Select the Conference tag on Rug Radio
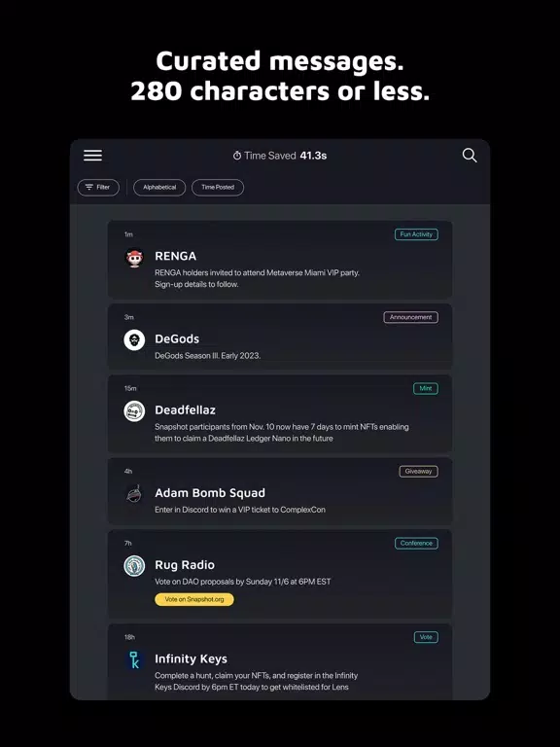The width and height of the screenshot is (560, 747). pyautogui.click(x=416, y=543)
